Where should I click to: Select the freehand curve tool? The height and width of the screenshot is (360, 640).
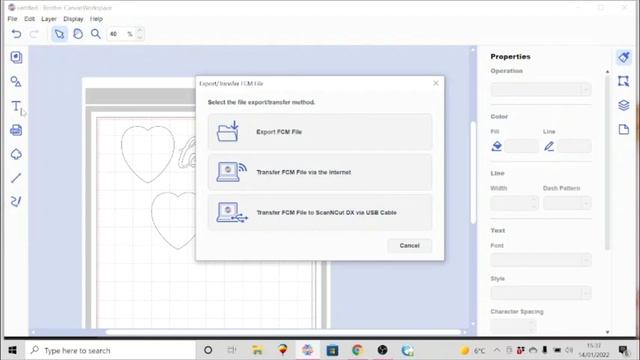[16, 201]
